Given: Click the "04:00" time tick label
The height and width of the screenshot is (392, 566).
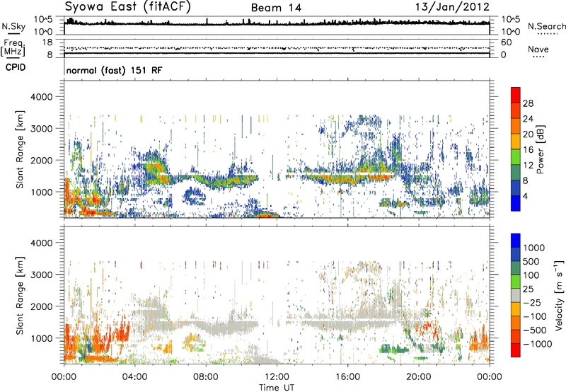Looking at the screenshot, I should [x=134, y=377].
